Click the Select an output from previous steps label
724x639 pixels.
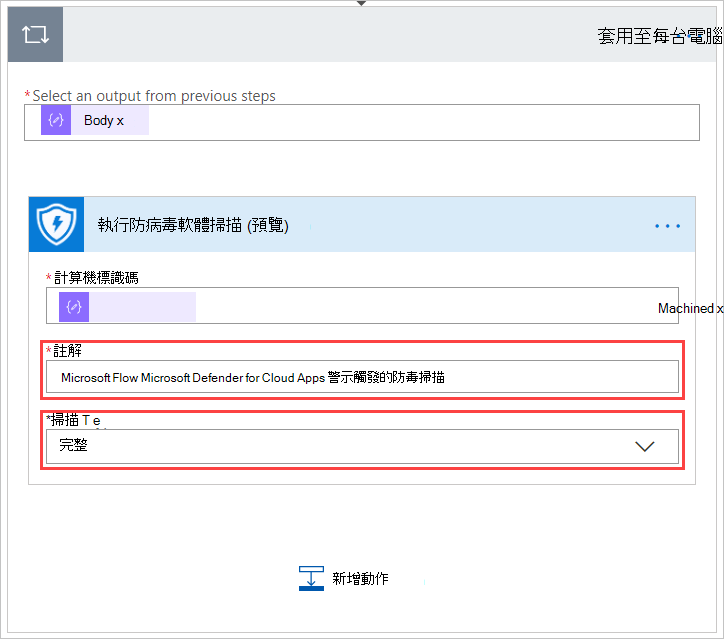click(154, 96)
